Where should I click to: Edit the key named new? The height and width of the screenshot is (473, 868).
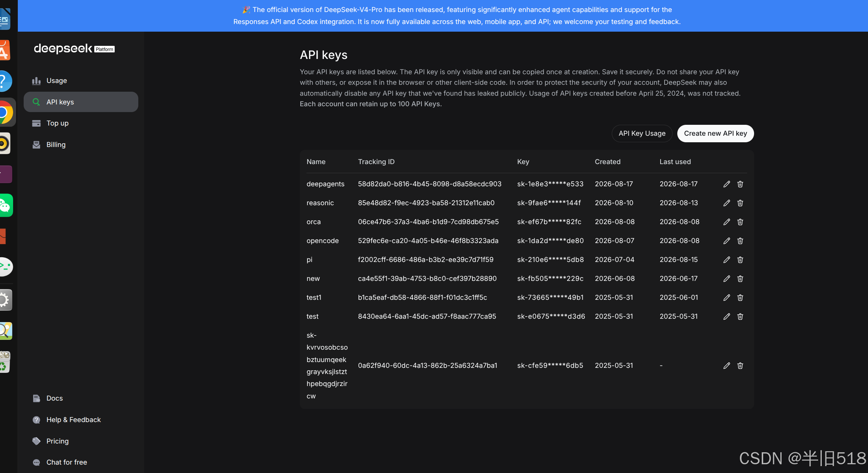[726, 279]
